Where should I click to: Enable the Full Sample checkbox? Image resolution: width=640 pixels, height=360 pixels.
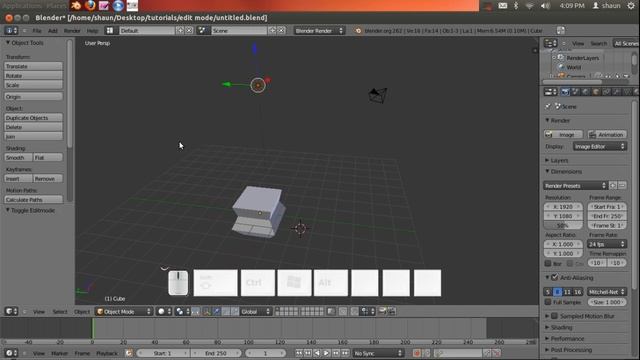coord(548,302)
